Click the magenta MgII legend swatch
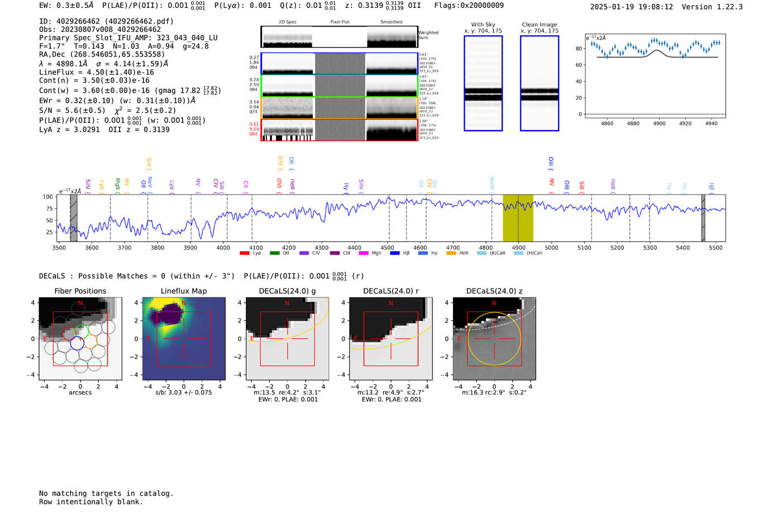The image size is (782, 532). click(x=364, y=253)
